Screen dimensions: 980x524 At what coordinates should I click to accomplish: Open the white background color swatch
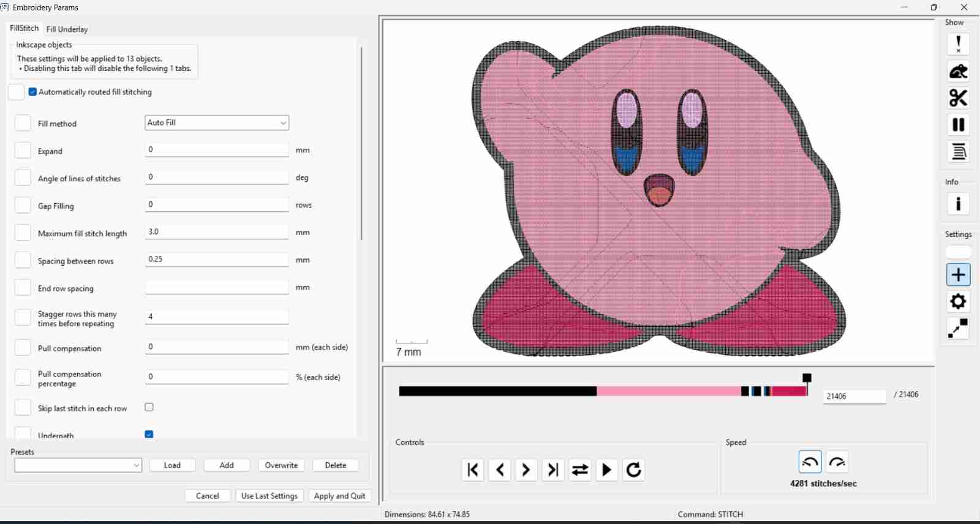click(959, 252)
